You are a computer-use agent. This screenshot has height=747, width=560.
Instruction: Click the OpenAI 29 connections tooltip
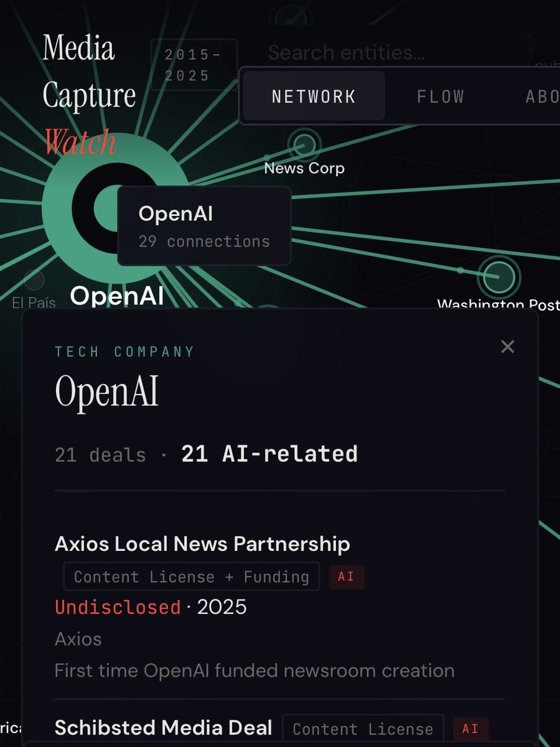pyautogui.click(x=204, y=226)
